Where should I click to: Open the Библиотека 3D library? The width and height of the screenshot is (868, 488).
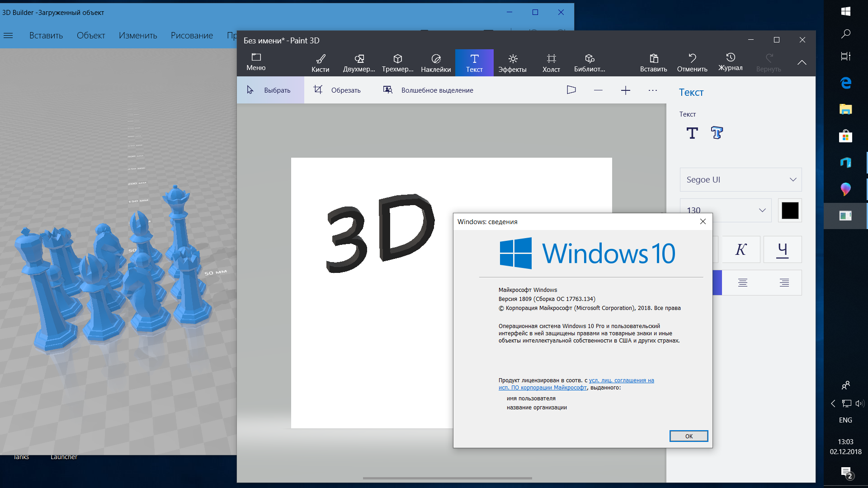[590, 63]
